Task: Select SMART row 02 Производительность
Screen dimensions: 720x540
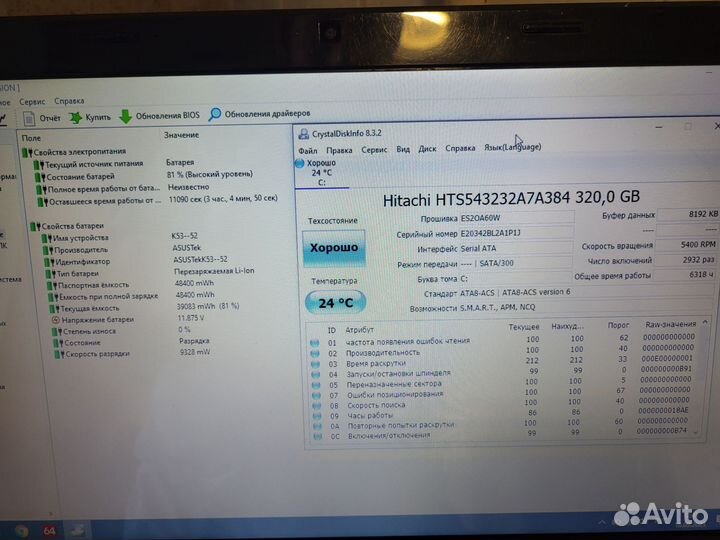Action: click(503, 351)
